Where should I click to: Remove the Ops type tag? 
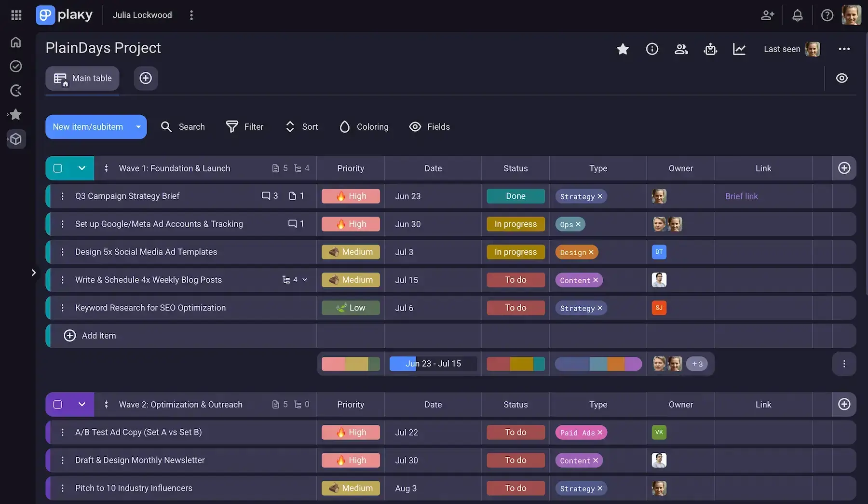pos(578,224)
